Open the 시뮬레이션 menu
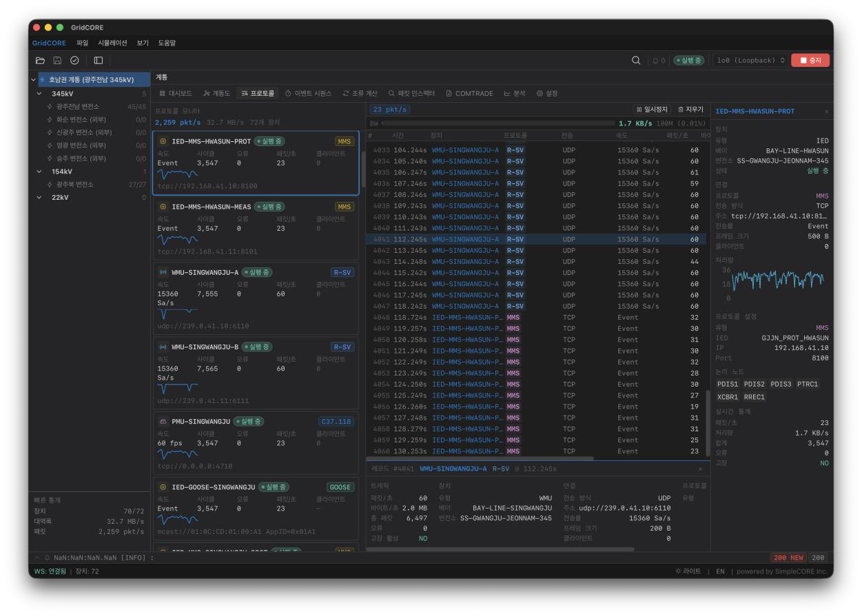Image resolution: width=862 pixels, height=616 pixels. (x=112, y=43)
